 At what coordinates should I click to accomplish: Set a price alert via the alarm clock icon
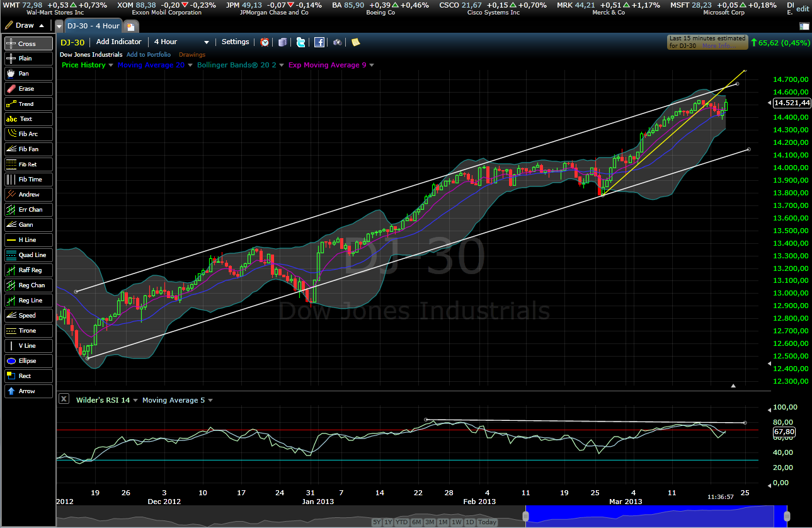click(265, 42)
